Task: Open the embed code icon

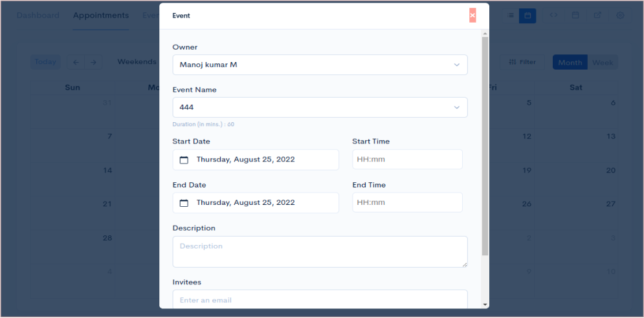Action: pyautogui.click(x=553, y=16)
